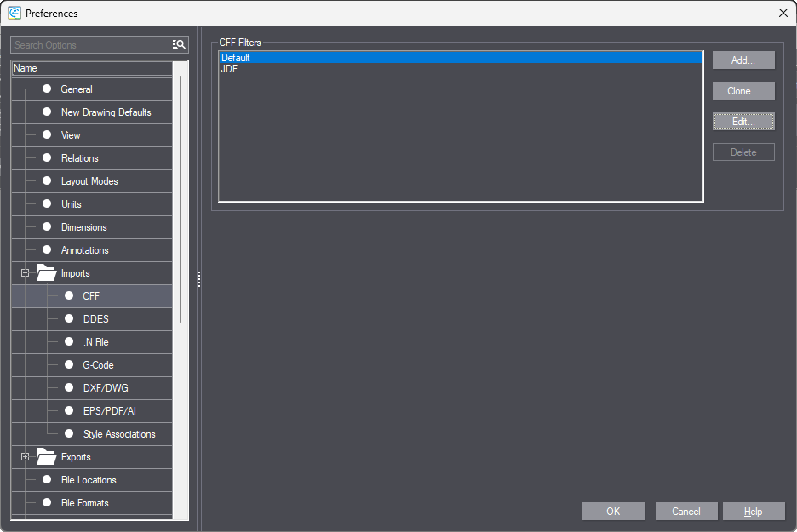This screenshot has width=797, height=532.
Task: Select Default filter in the list
Action: click(x=236, y=58)
